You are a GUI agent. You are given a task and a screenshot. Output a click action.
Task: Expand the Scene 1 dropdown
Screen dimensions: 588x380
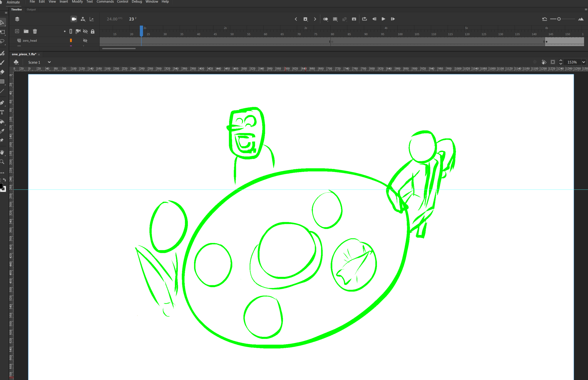click(49, 62)
